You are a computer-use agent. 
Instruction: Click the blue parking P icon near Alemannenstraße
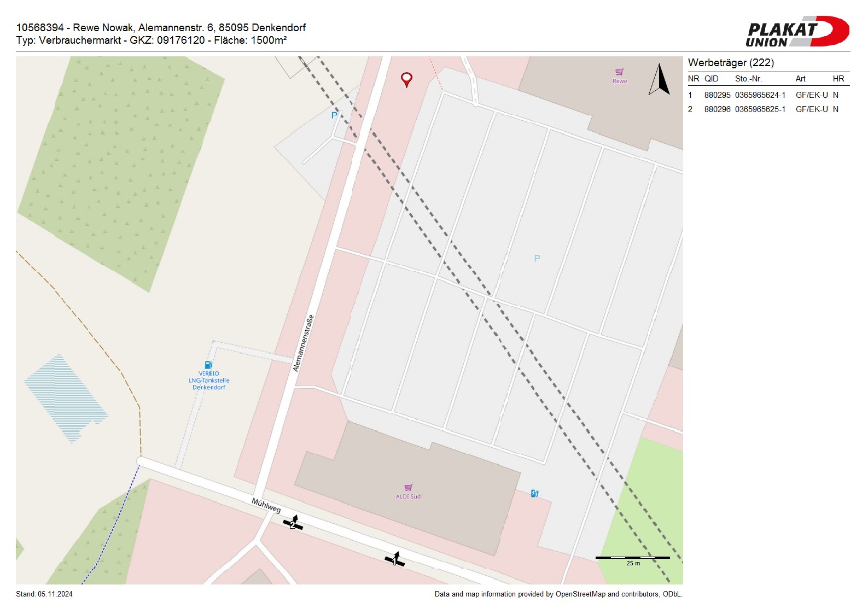tap(334, 115)
